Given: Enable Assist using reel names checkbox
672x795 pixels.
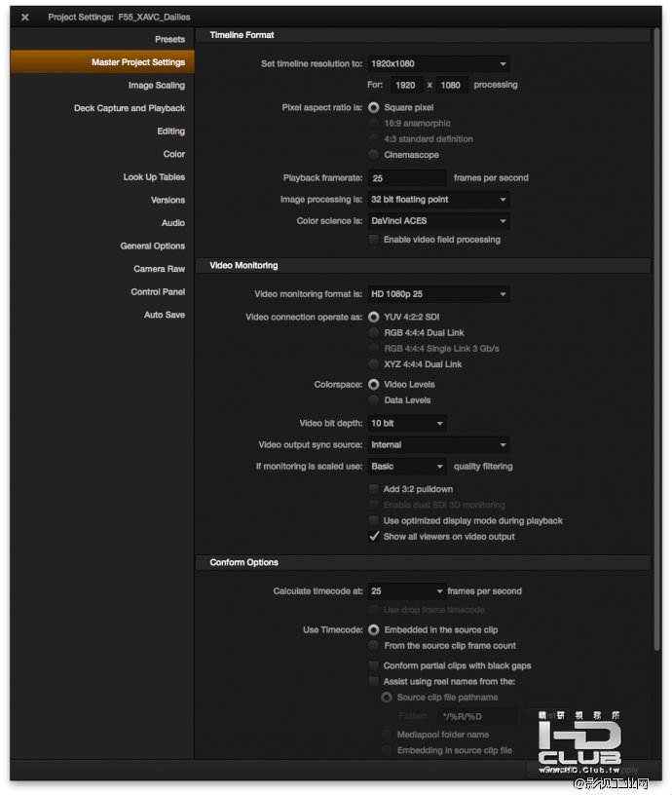Looking at the screenshot, I should (x=374, y=681).
